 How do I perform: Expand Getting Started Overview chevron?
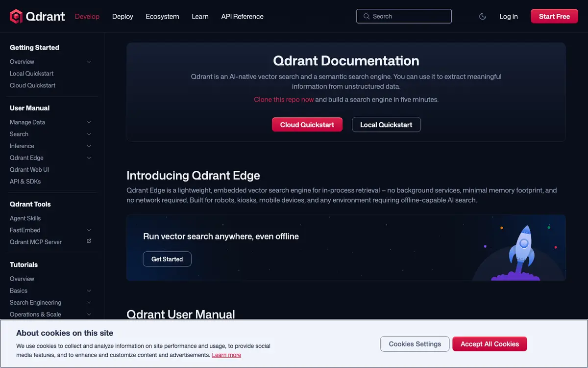click(89, 62)
